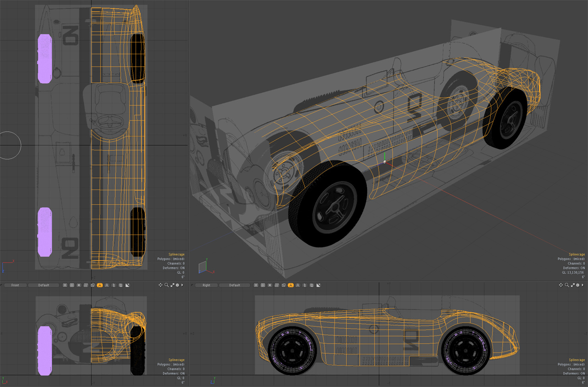Open the Front viewport gear settings
The image size is (588, 387).
(177, 285)
